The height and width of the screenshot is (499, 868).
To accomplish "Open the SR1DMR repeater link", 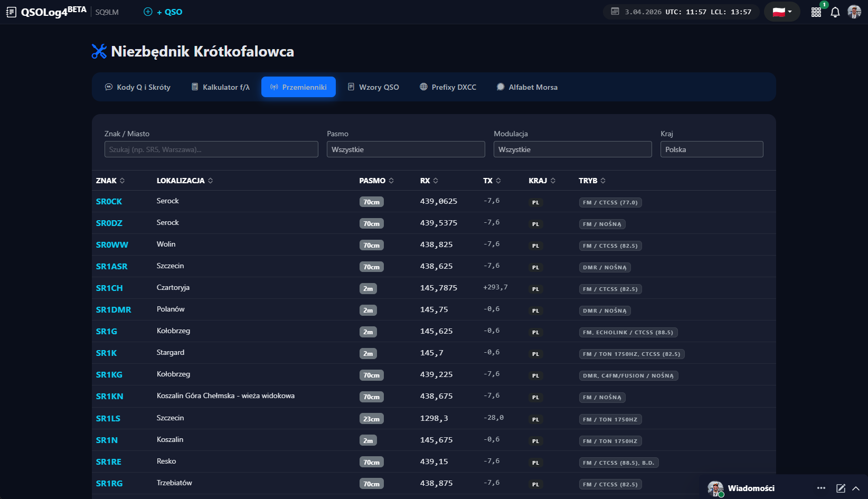I will click(114, 310).
